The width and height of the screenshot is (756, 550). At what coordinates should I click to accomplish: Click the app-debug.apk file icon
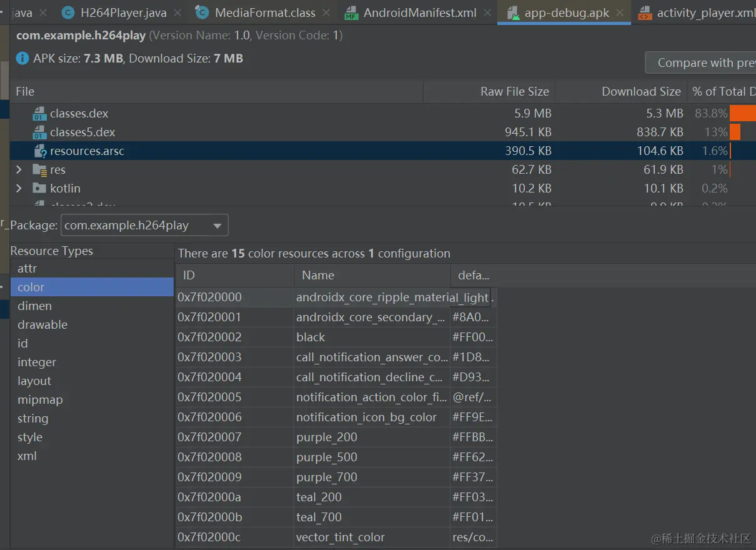512,12
